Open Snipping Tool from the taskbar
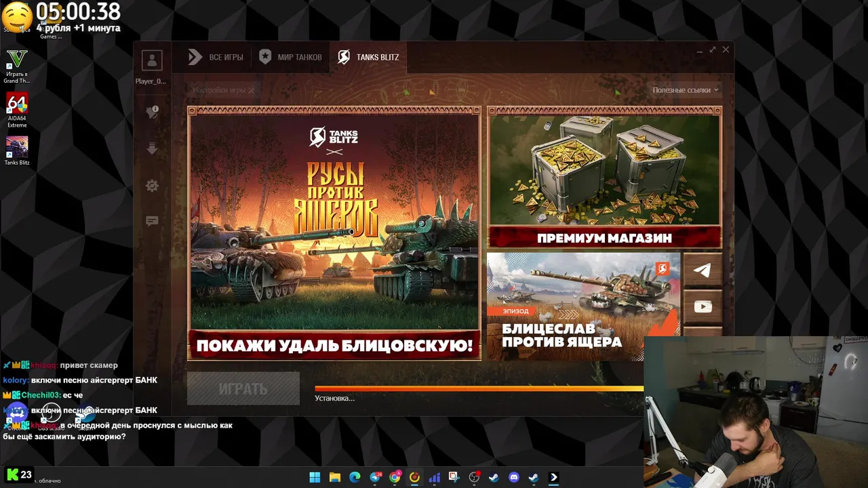The image size is (868, 488). (x=454, y=477)
